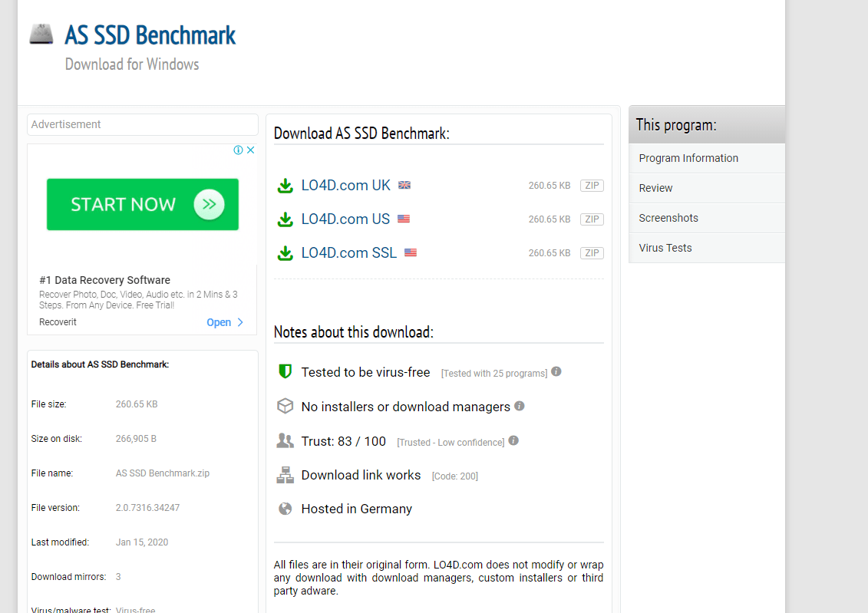Click the people icon beside Trust score
The image size is (868, 613).
pos(285,441)
